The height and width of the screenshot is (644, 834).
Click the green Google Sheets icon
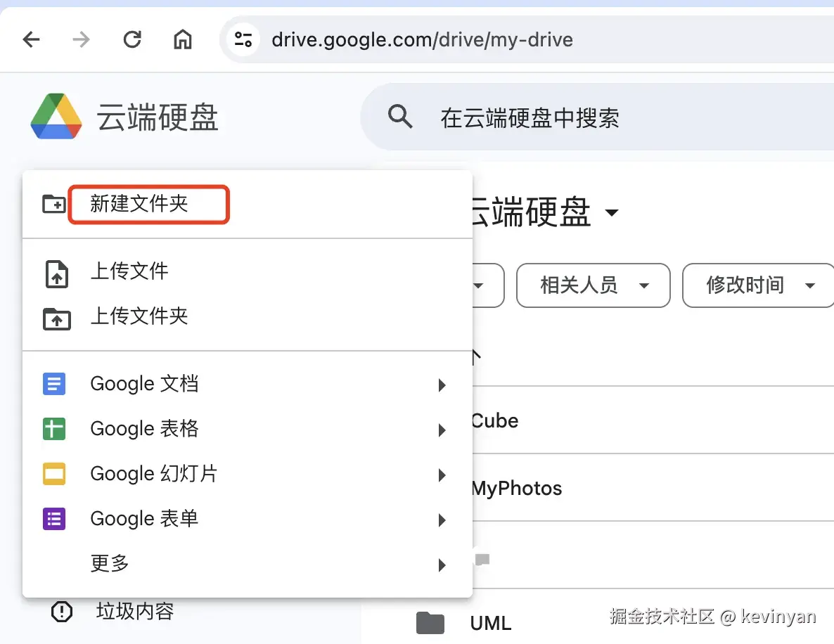[x=54, y=429]
